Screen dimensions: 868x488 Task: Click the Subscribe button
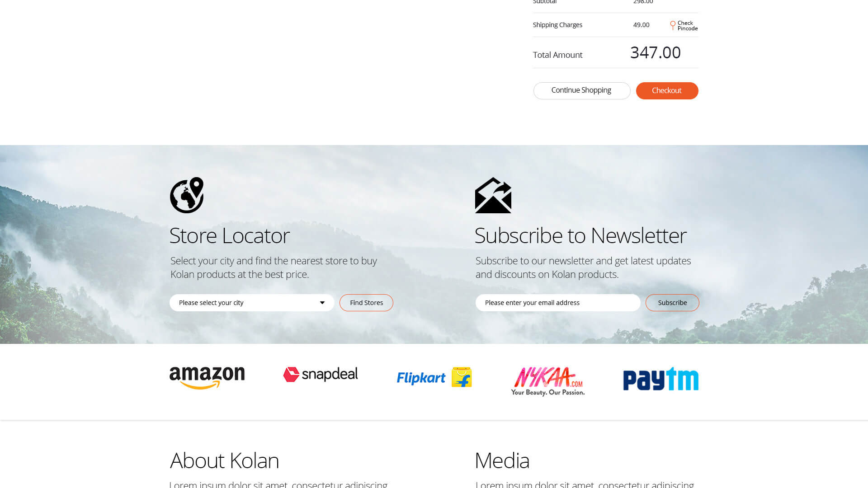coord(672,303)
